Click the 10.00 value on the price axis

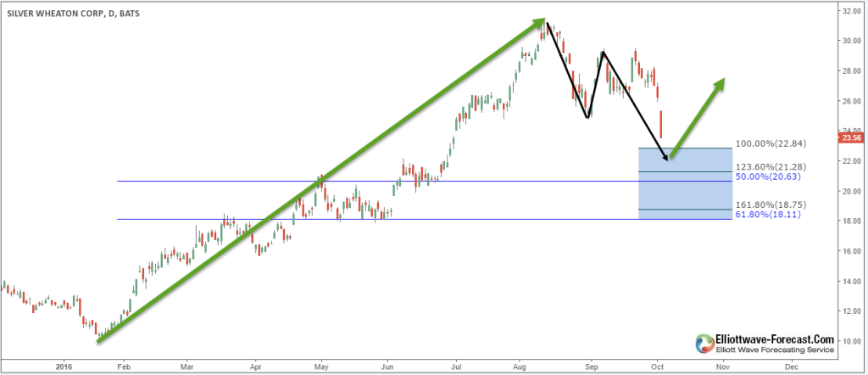[851, 342]
